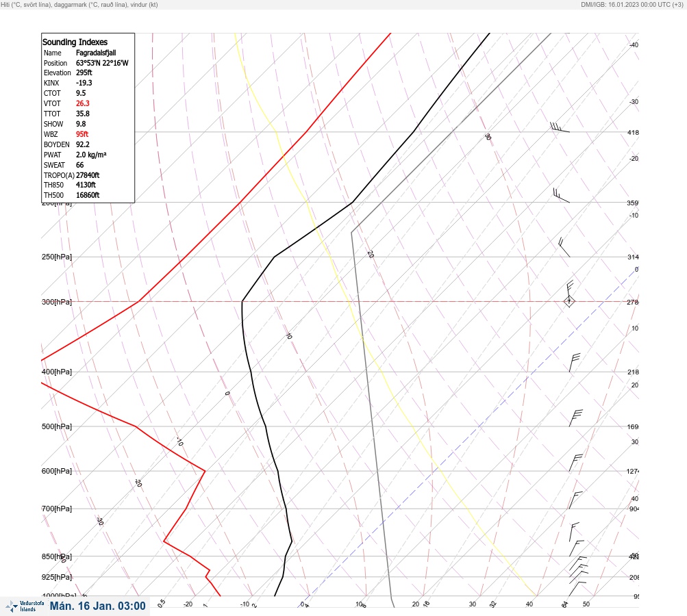Click the Vedurstofa Islands logo
The width and height of the screenshot is (687, 616).
tap(25, 606)
